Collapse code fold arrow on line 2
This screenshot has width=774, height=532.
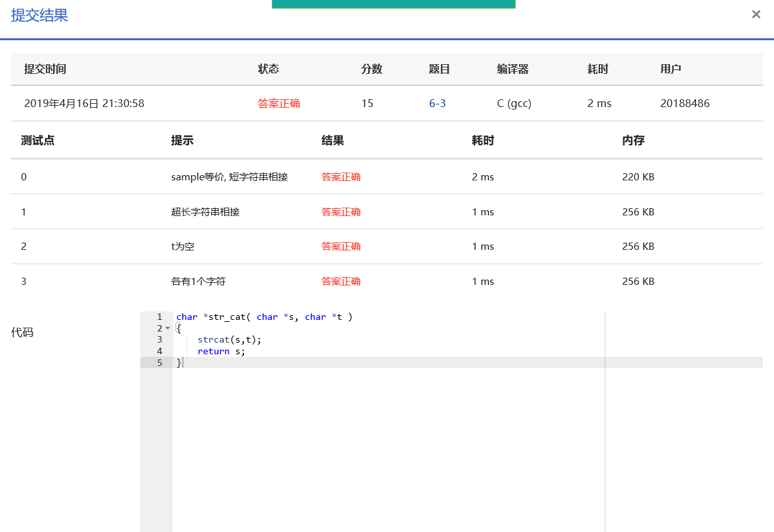pyautogui.click(x=168, y=328)
